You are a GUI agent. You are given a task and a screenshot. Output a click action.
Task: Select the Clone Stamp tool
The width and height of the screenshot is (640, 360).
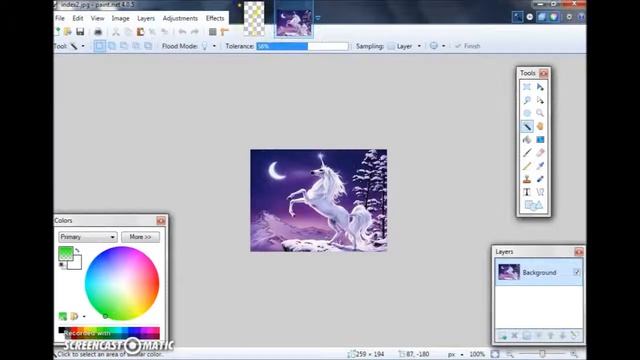tap(527, 179)
